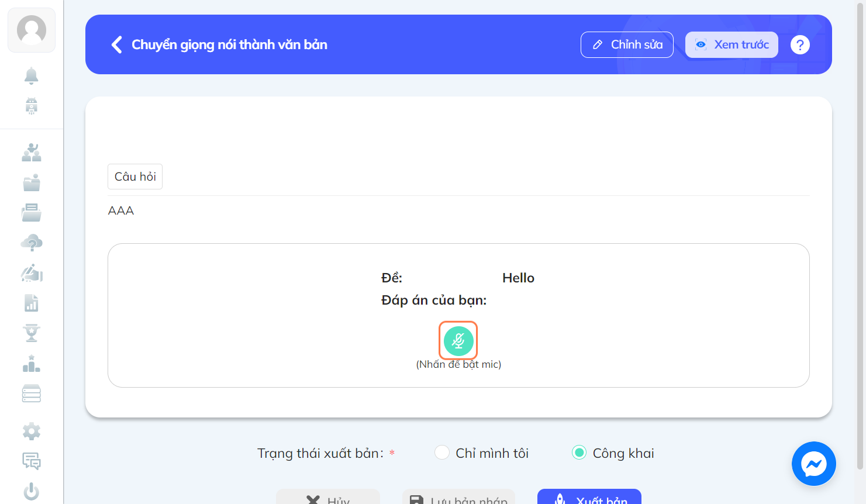Screen dimensions: 866x504
Task: Click the "Trạng thái xuất bản:" label
Action: pyautogui.click(x=320, y=453)
